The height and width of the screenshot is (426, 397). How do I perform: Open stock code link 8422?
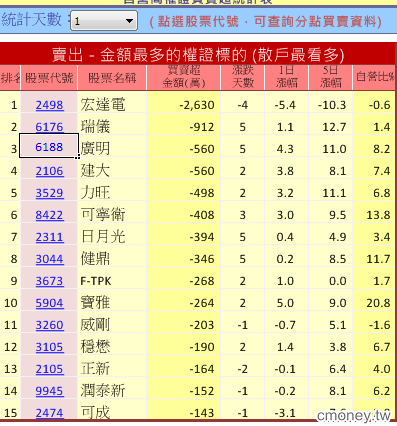coord(49,215)
